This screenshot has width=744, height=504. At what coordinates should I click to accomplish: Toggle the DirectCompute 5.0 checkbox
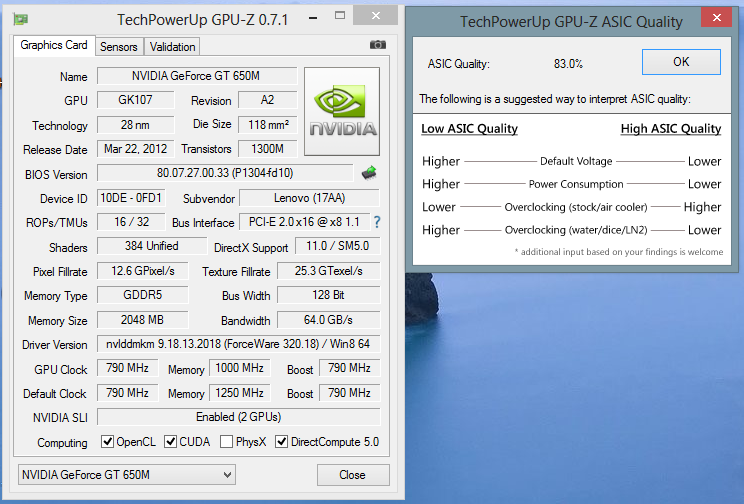[281, 442]
